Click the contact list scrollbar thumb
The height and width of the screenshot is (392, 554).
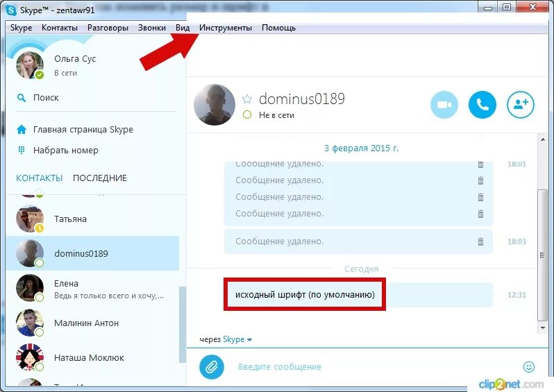point(183,324)
